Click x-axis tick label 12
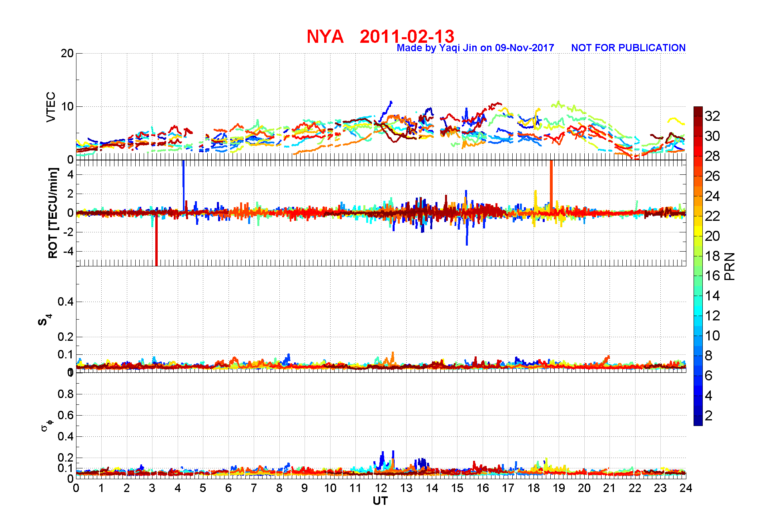Screen dimensions: 762x532 point(381,488)
